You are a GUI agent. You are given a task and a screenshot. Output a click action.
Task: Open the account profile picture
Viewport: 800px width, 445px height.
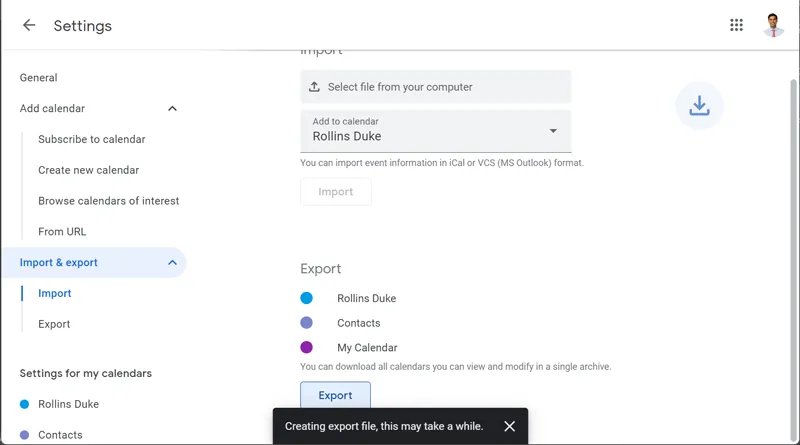773,26
